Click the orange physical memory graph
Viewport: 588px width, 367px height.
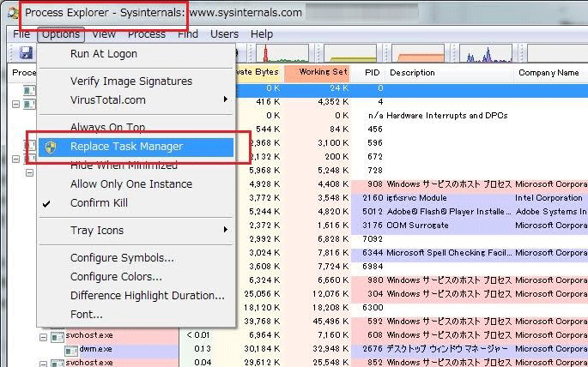point(418,53)
